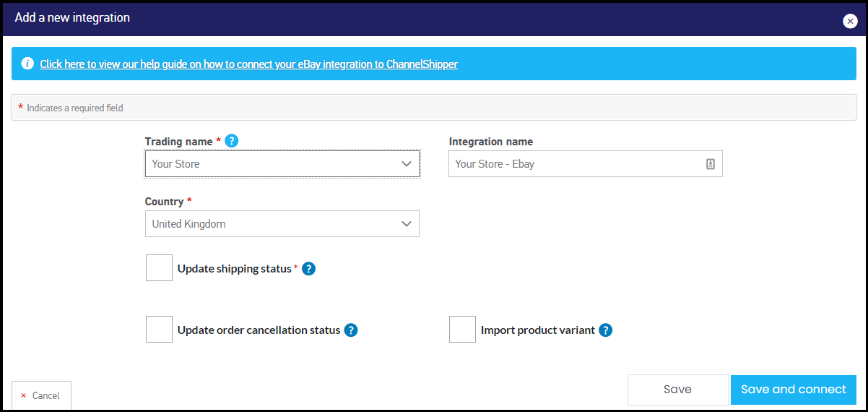The image size is (868, 412).
Task: Check the Import product variant box
Action: click(462, 330)
